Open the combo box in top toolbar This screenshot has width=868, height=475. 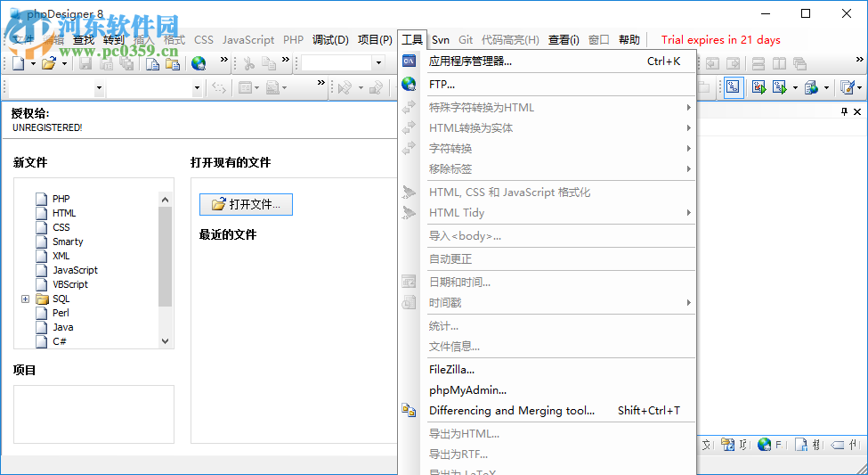378,63
